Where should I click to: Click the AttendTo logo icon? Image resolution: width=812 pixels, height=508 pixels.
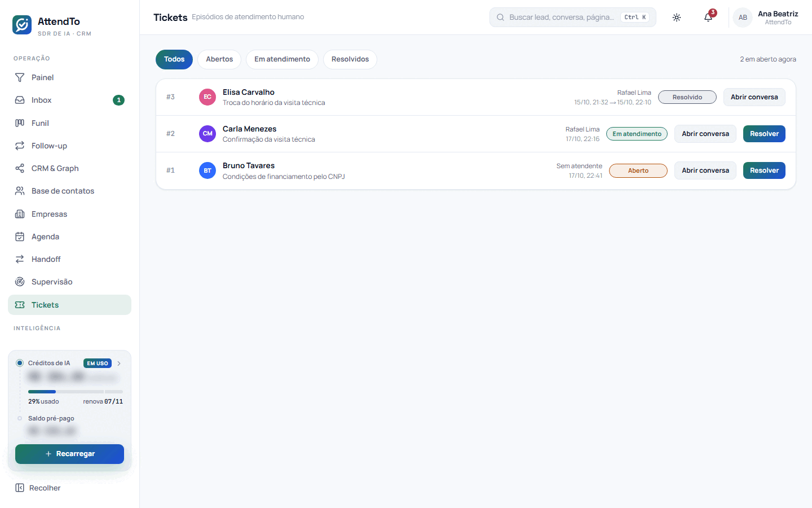point(22,25)
